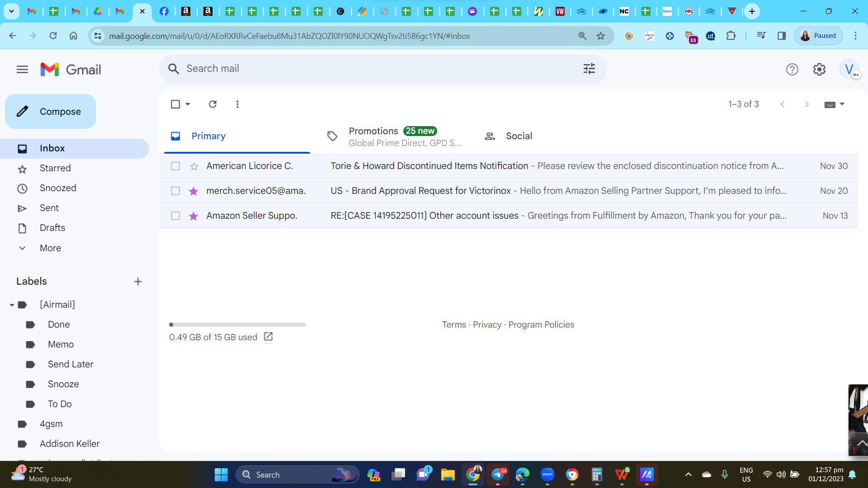
Task: Select the merch.service05 email checkbox
Action: tap(175, 191)
